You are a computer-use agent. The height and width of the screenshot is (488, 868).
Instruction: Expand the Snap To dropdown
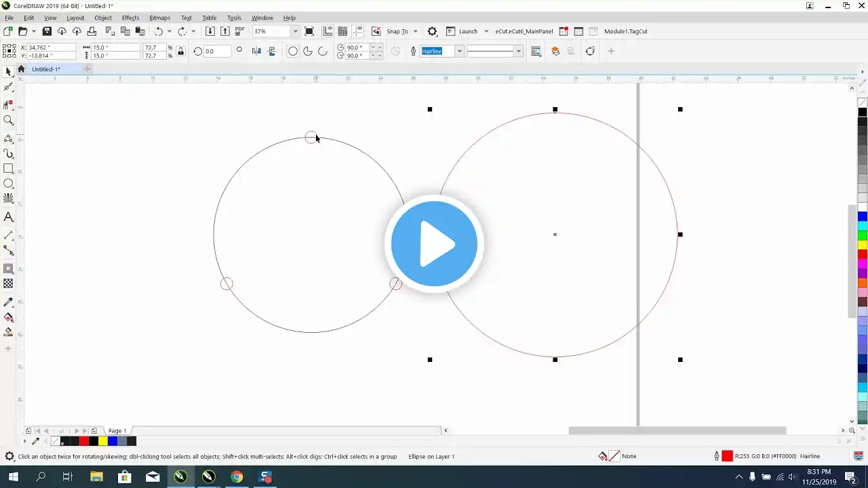[x=415, y=31]
